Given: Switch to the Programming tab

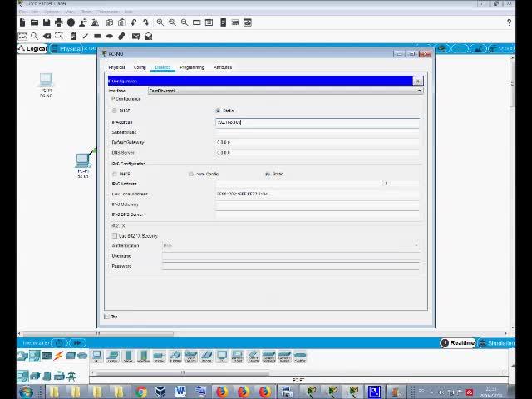Looking at the screenshot, I should [x=192, y=67].
